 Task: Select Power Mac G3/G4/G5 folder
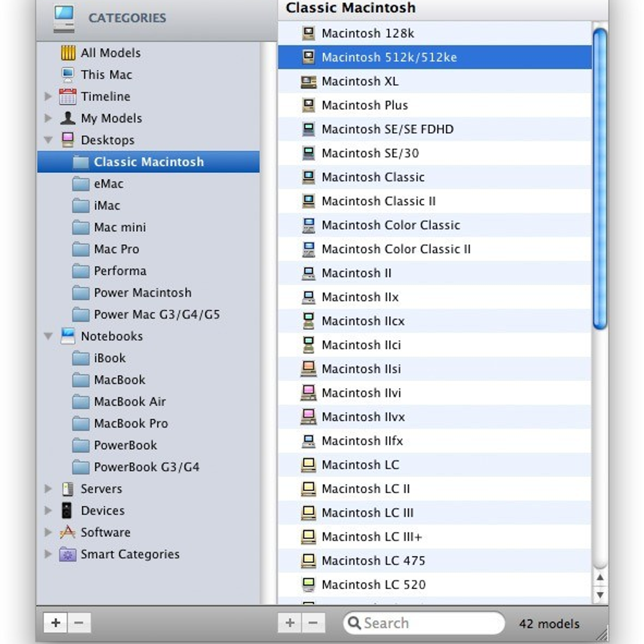pos(156,314)
